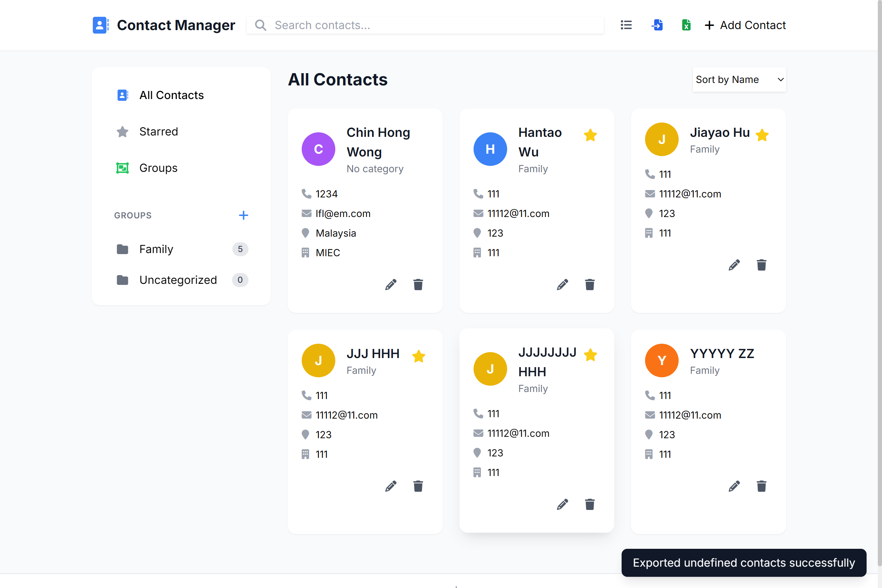
Task: Toggle star on Jiayao Hu
Action: [762, 135]
